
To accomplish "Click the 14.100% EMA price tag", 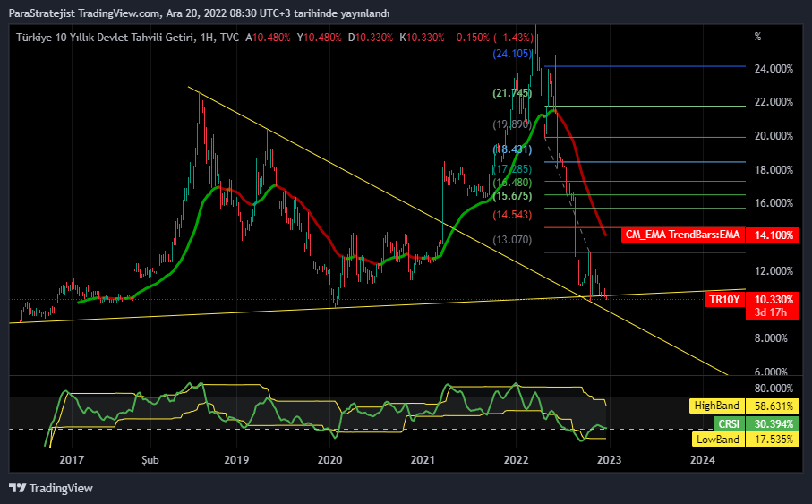I will (774, 235).
